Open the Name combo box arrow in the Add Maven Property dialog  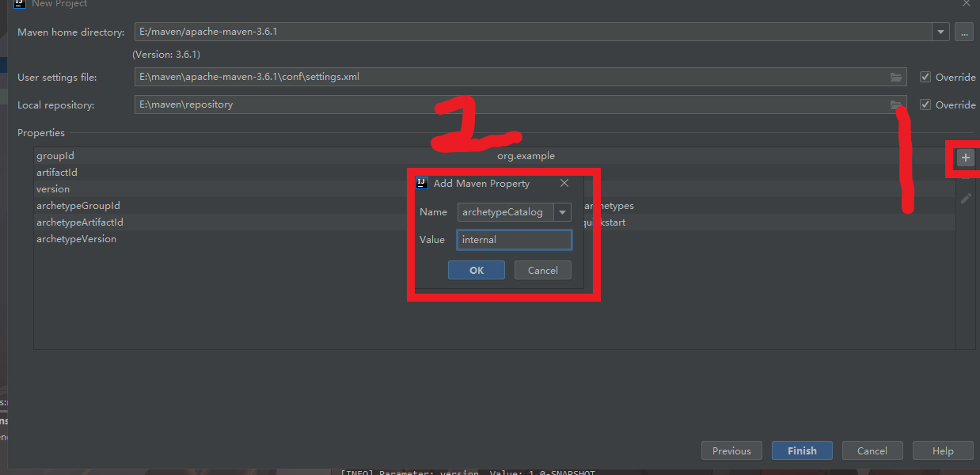[562, 212]
